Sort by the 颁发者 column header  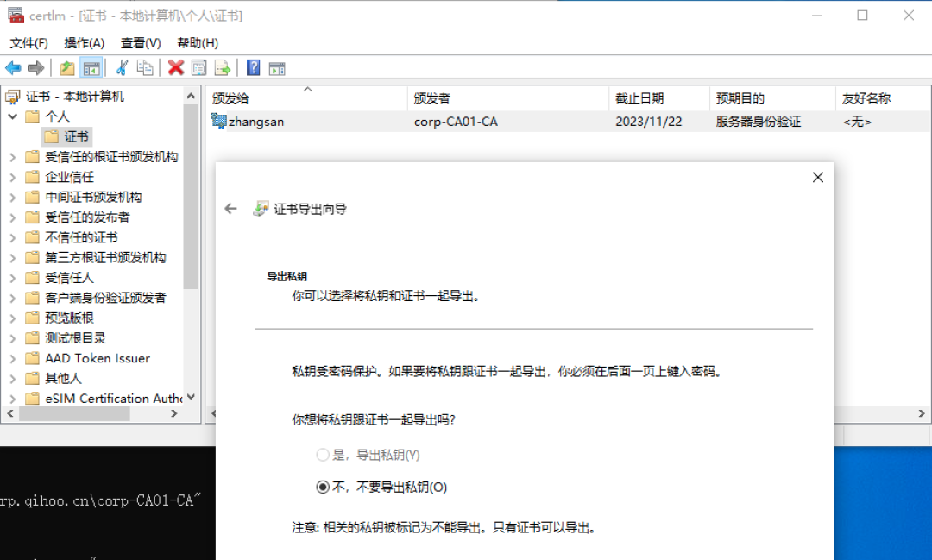tap(508, 98)
